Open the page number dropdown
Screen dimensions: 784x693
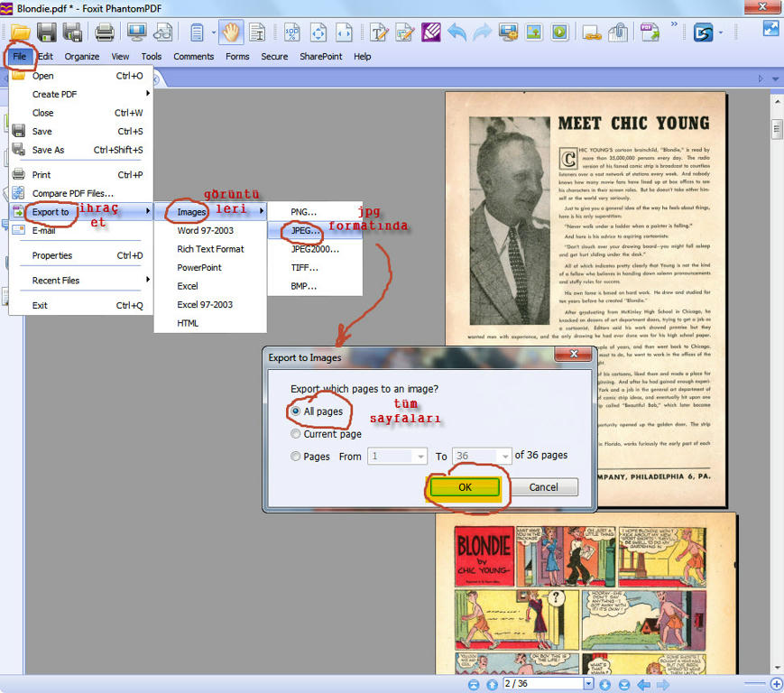pyautogui.click(x=589, y=685)
